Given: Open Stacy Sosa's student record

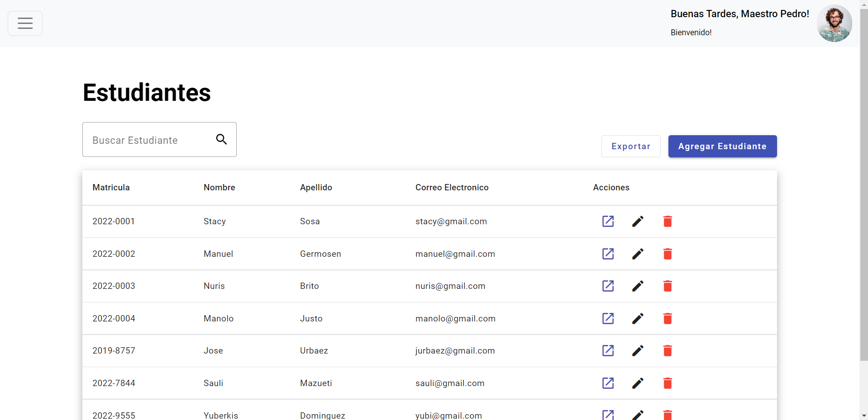Looking at the screenshot, I should coord(608,222).
